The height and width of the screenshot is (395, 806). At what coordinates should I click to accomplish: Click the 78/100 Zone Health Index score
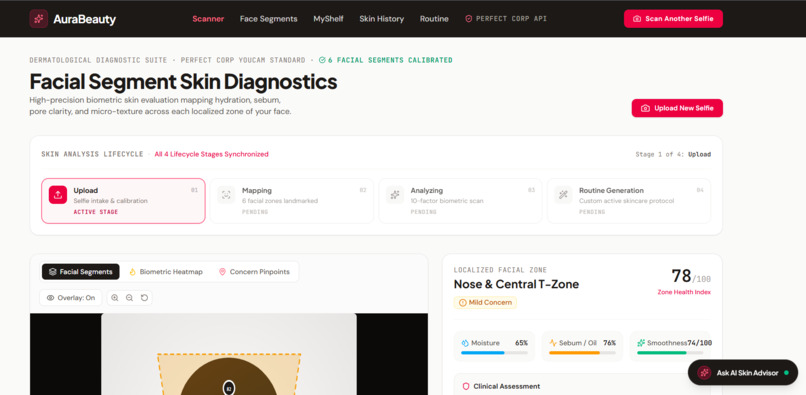[691, 277]
